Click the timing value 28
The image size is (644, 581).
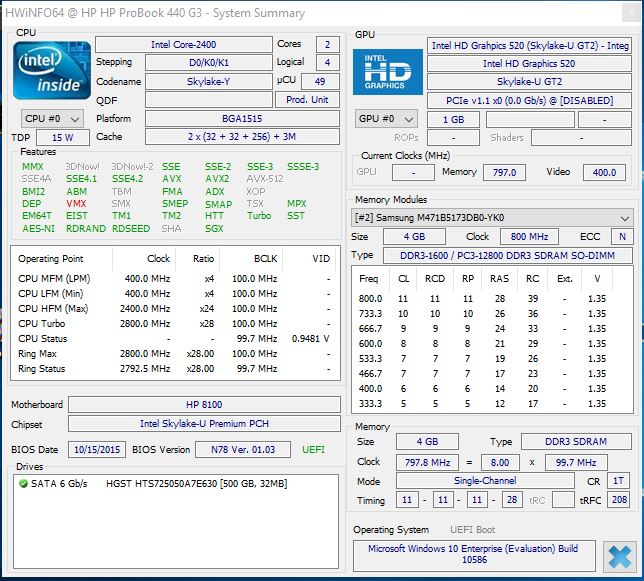point(512,500)
